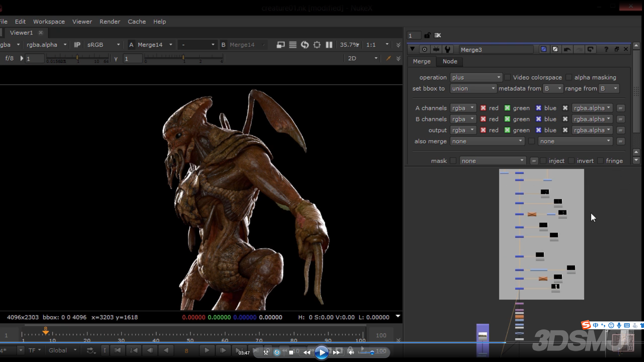This screenshot has width=644, height=362.
Task: Enable the mask checkbox
Action: pos(453,161)
